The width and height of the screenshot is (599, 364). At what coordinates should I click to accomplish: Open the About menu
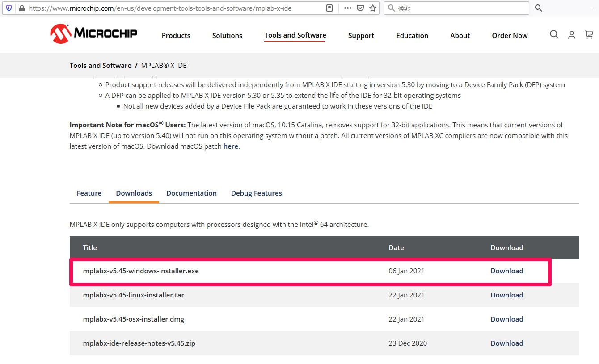pos(460,35)
